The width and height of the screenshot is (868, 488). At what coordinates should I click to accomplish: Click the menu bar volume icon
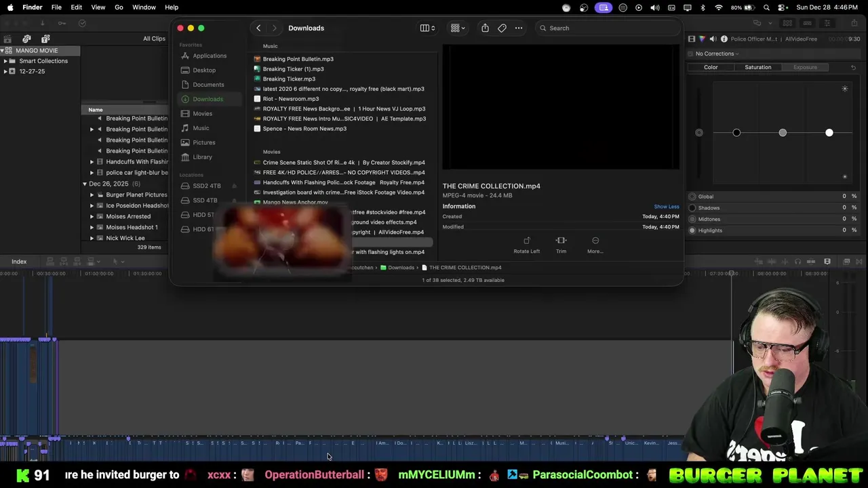tap(655, 7)
